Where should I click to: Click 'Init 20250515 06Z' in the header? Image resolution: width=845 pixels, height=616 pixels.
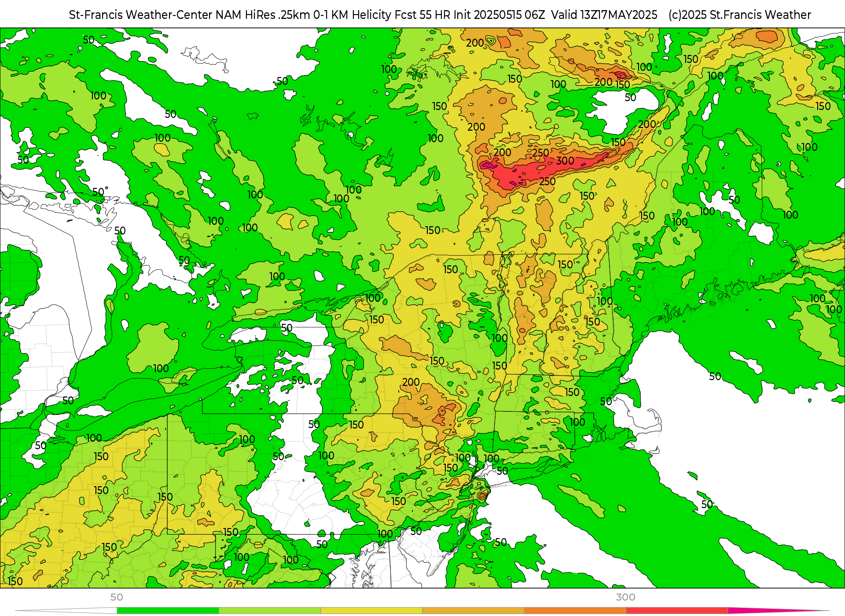tap(499, 15)
